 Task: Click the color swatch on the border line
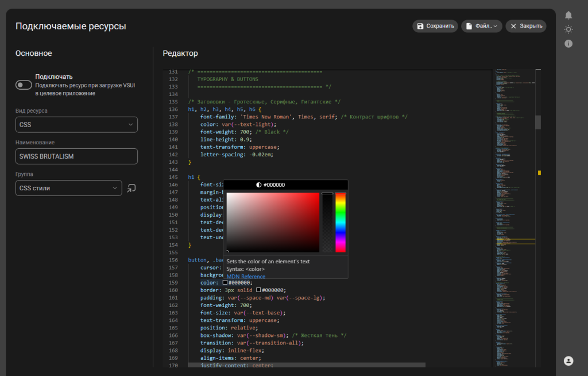point(259,290)
